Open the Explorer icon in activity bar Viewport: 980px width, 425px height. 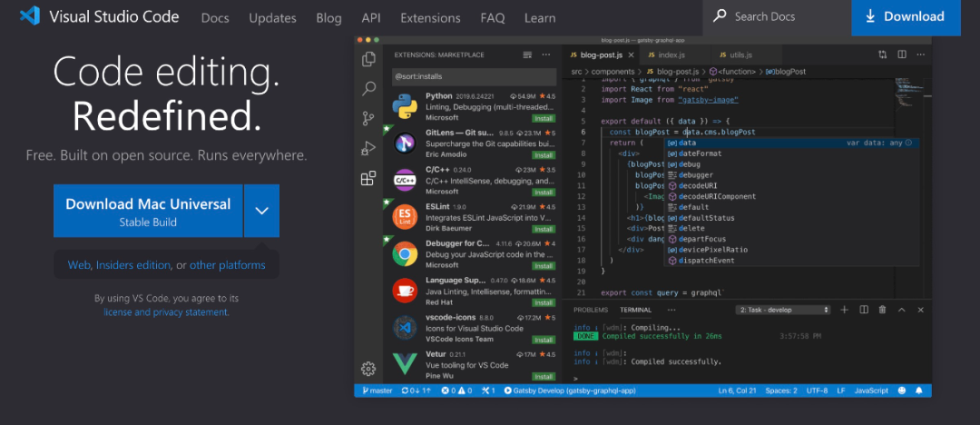pos(368,59)
